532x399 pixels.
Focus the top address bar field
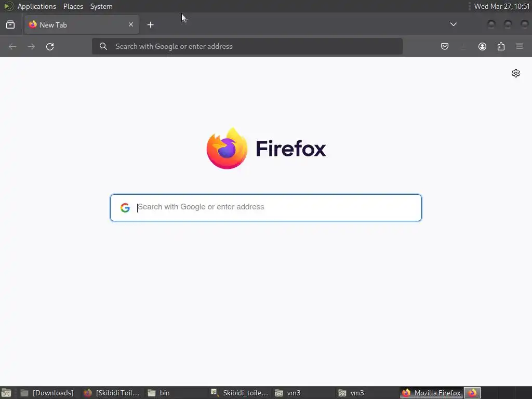(247, 46)
